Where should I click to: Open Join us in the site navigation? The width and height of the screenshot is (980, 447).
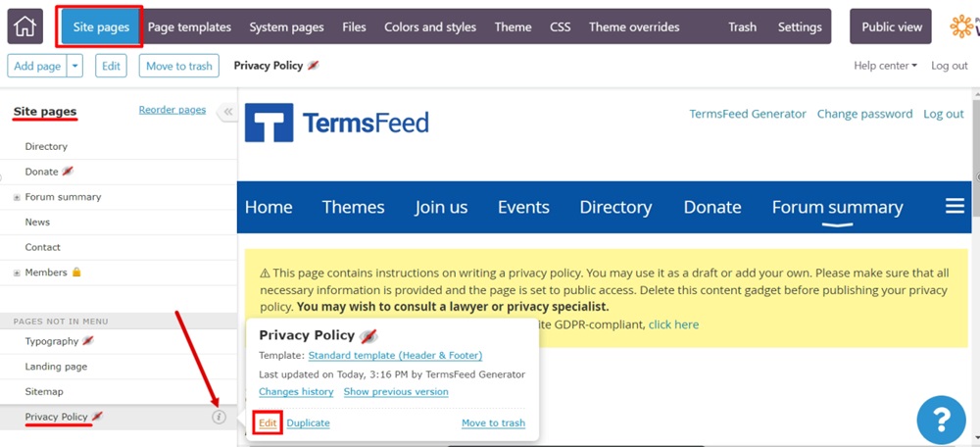click(x=441, y=207)
